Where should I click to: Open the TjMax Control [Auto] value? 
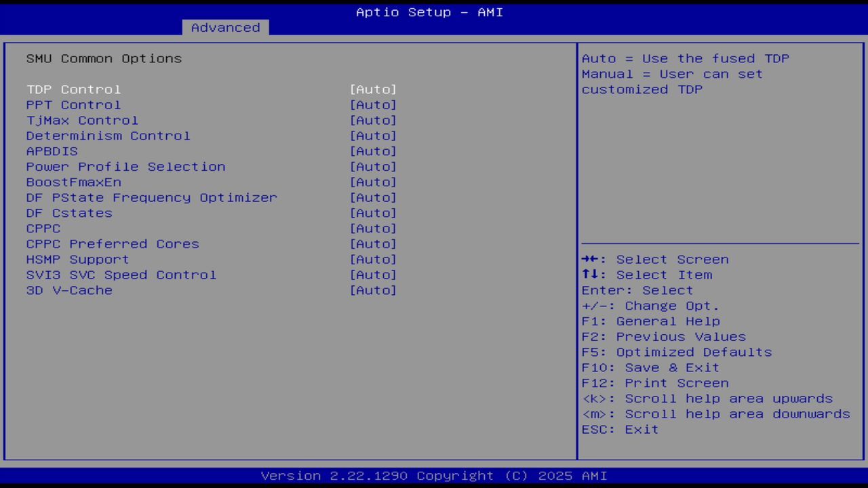coord(373,121)
